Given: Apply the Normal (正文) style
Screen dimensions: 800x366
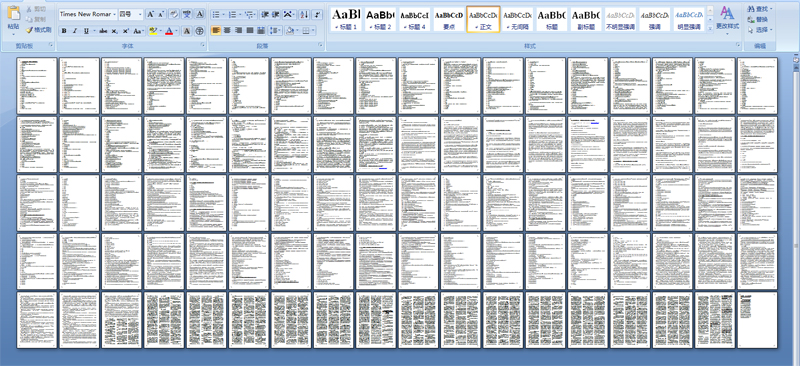Looking at the screenshot, I should [x=483, y=19].
